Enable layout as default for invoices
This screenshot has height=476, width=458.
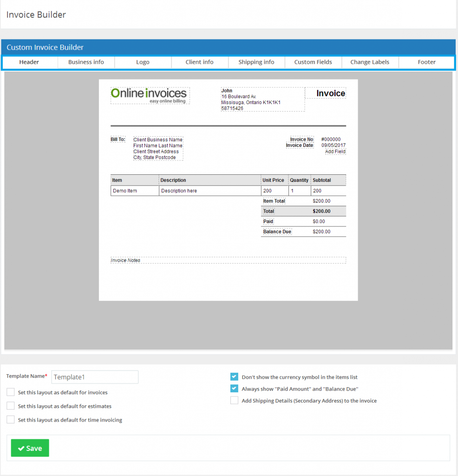pos(10,392)
